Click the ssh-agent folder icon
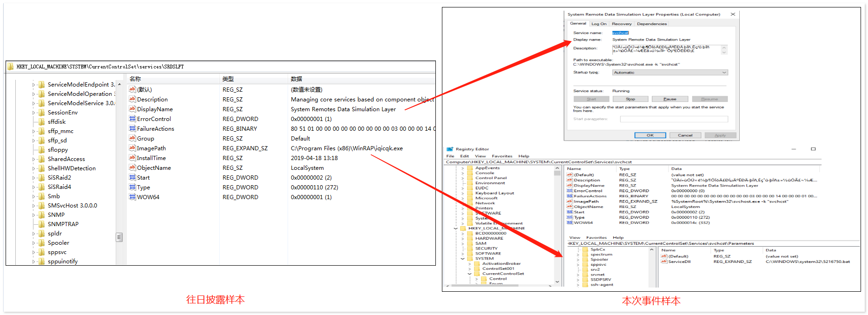Viewport: 868px width, 315px height. [x=585, y=285]
